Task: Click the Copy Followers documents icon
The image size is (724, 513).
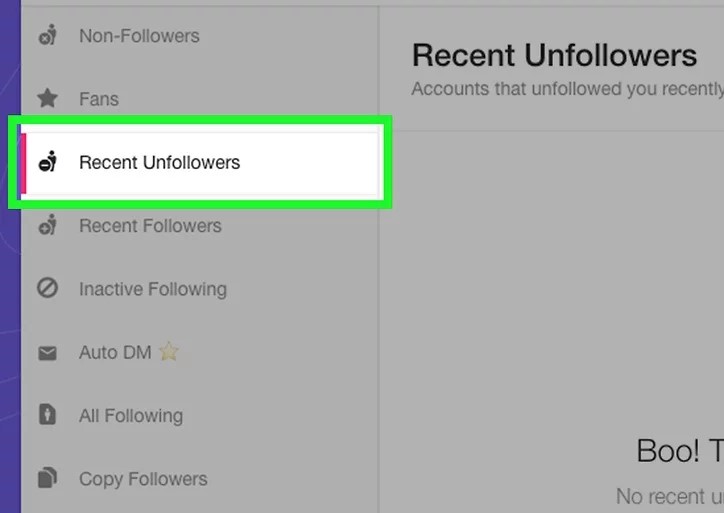Action: pos(47,478)
